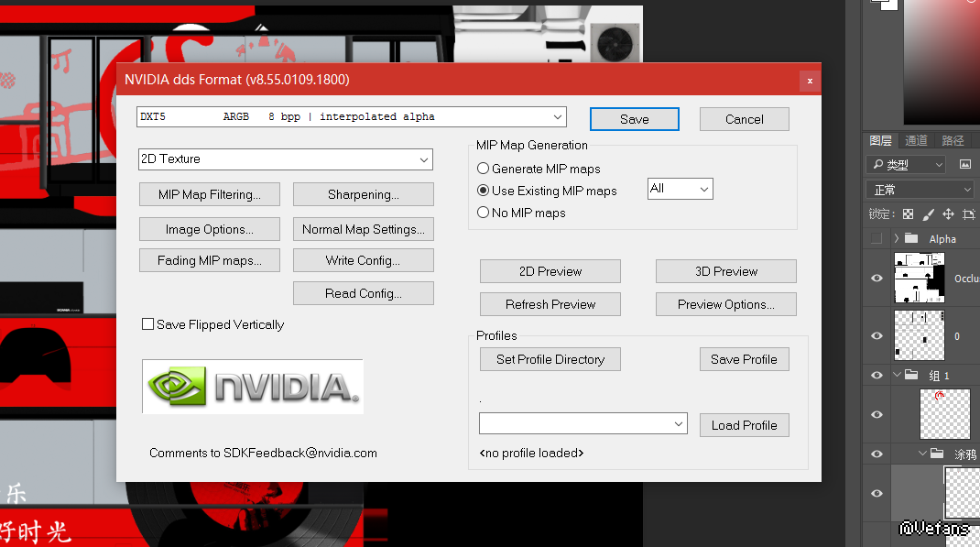The width and height of the screenshot is (980, 547).
Task: Hide layer 0 via eye icon
Action: click(877, 335)
